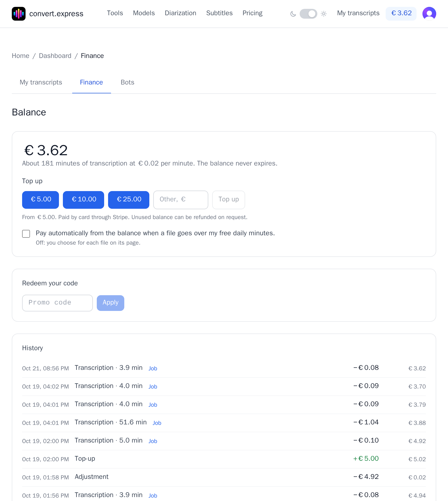Image resolution: width=448 pixels, height=501 pixels.
Task: Switch to the Bots tab
Action: tap(127, 82)
